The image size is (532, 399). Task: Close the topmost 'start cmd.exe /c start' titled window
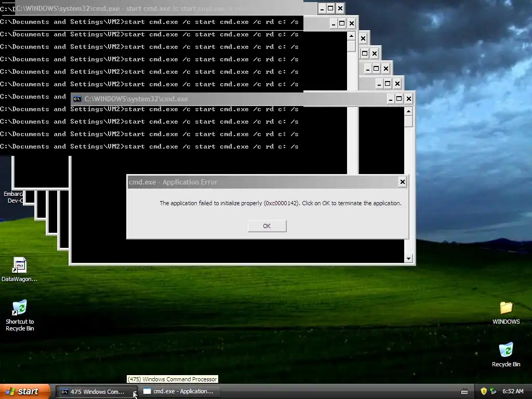pos(340,8)
